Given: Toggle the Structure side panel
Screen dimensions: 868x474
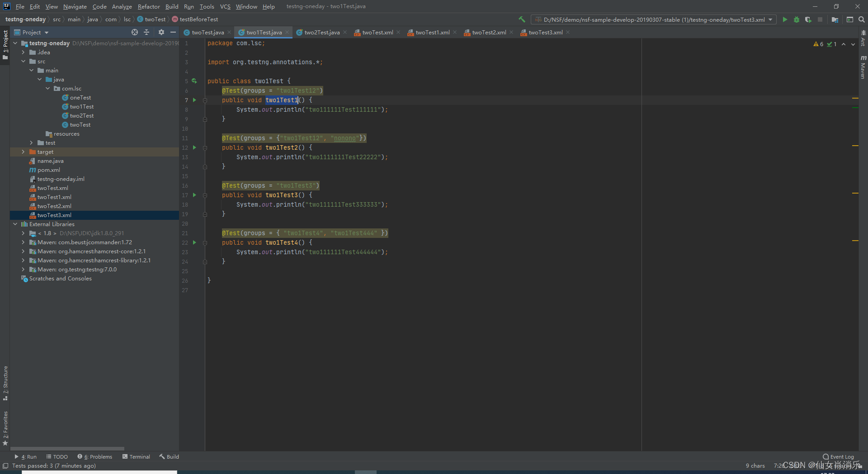Looking at the screenshot, I should [x=5, y=383].
